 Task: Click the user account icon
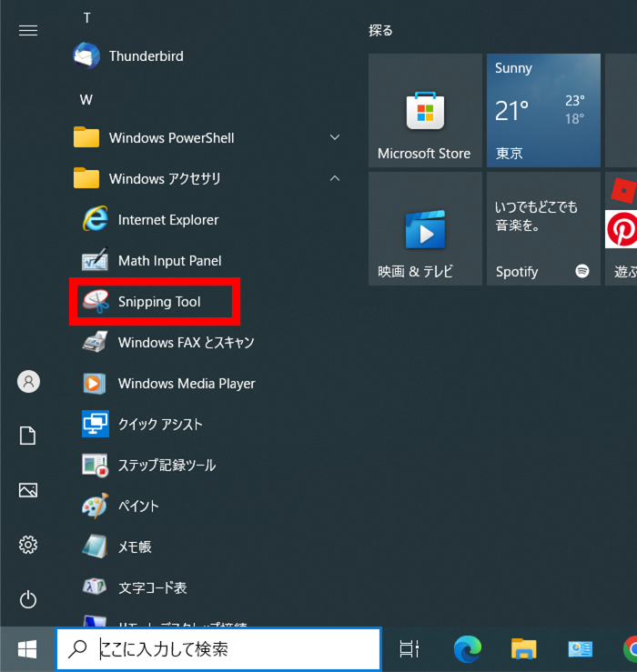[x=28, y=381]
